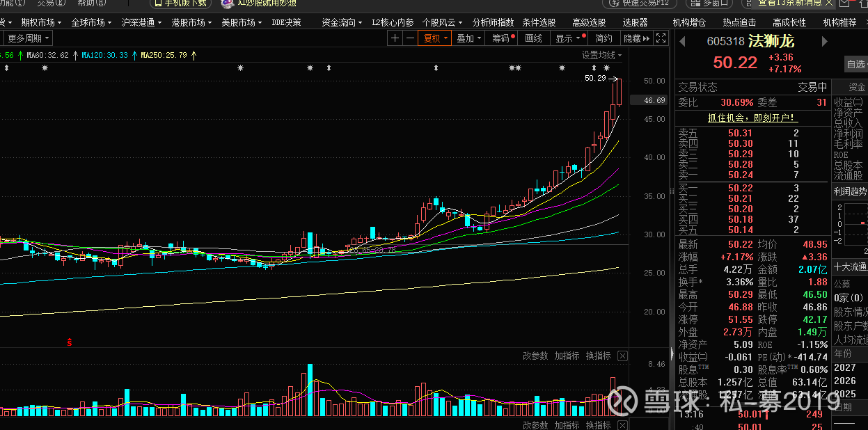Open the 复权 adjustment dropdown
The image size is (868, 430).
pyautogui.click(x=435, y=38)
